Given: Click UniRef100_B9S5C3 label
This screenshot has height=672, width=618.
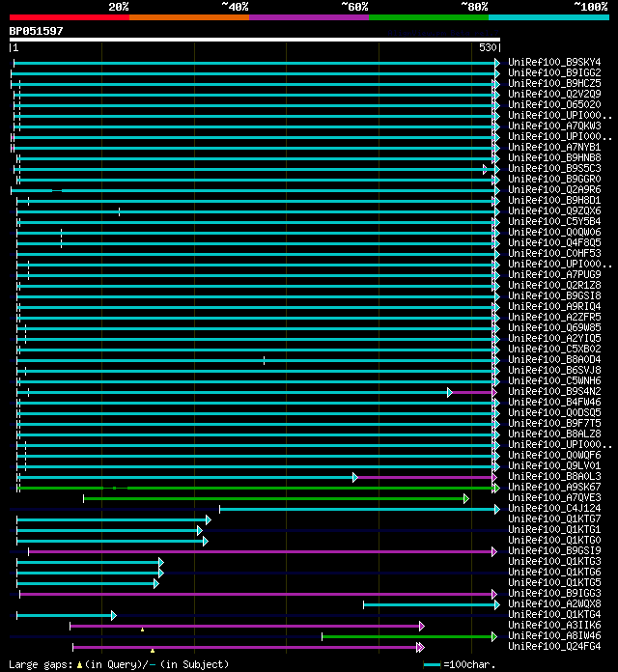Looking at the screenshot, I should (554, 168).
